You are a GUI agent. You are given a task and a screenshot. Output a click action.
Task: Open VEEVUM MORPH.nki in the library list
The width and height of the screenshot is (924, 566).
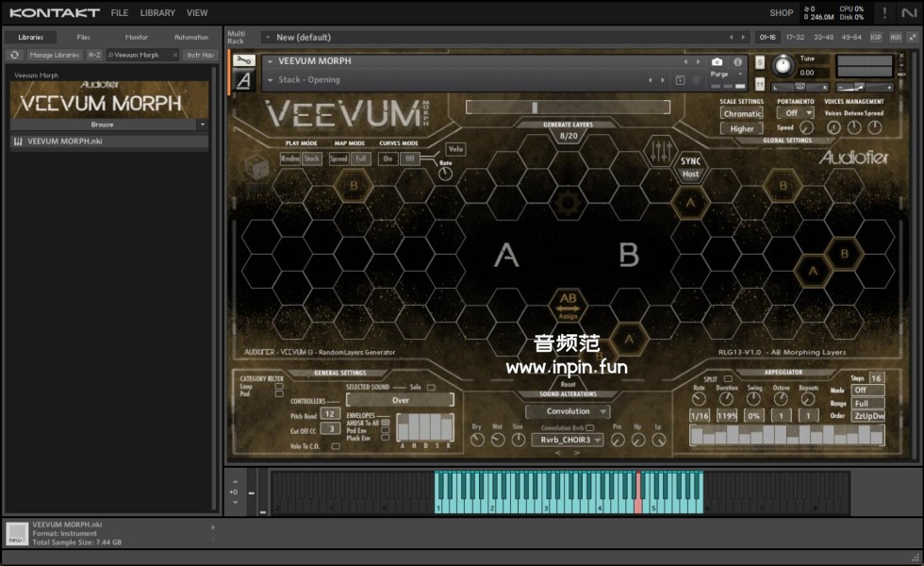pyautogui.click(x=109, y=141)
